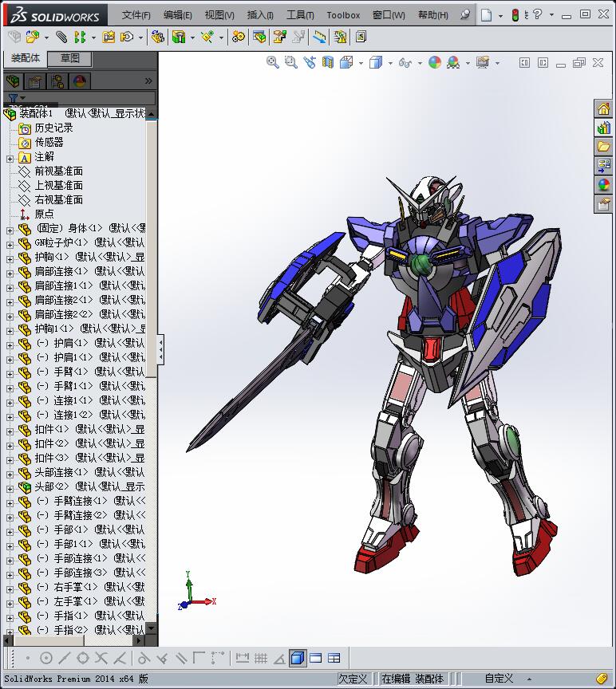Click the Edit Appearance color ball icon

(x=435, y=63)
